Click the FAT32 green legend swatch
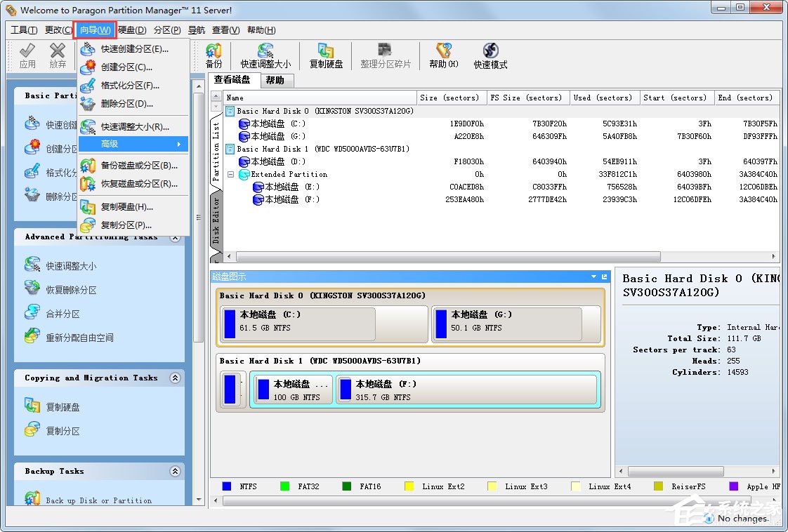 click(284, 486)
